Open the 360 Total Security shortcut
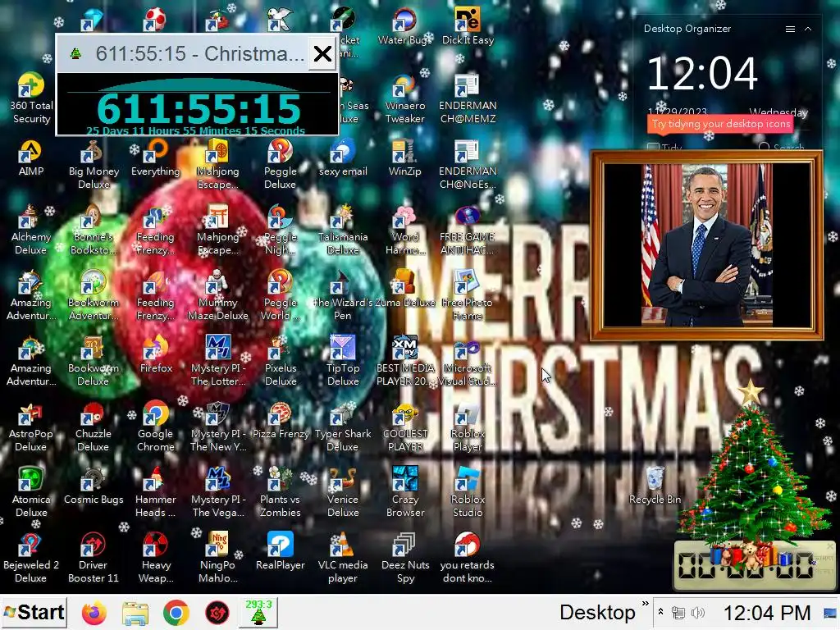This screenshot has height=630, width=840. point(31,98)
